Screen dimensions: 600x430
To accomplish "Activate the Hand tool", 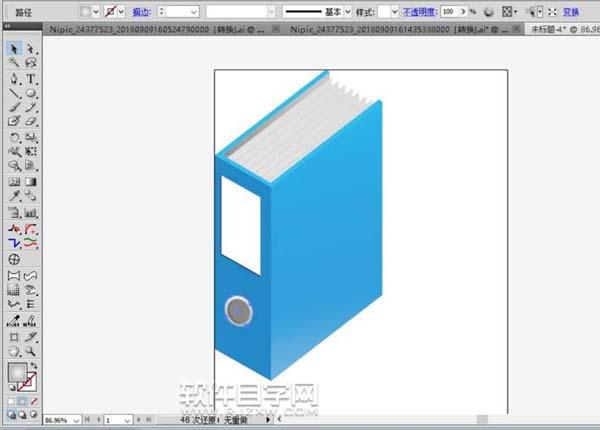I will point(14,351).
